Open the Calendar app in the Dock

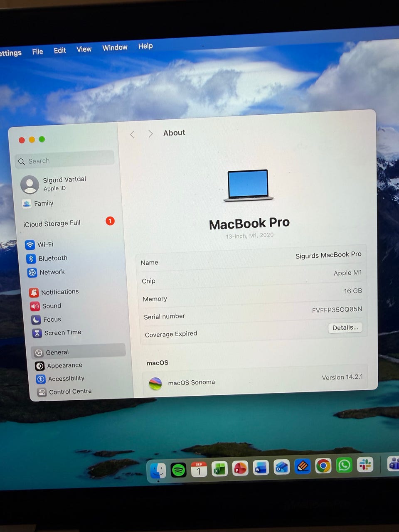199,470
